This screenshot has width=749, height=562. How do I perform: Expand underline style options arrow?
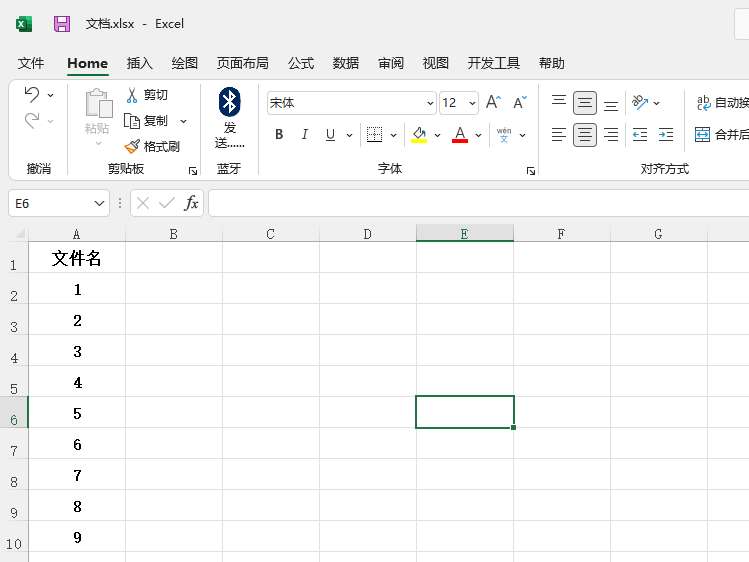click(349, 135)
